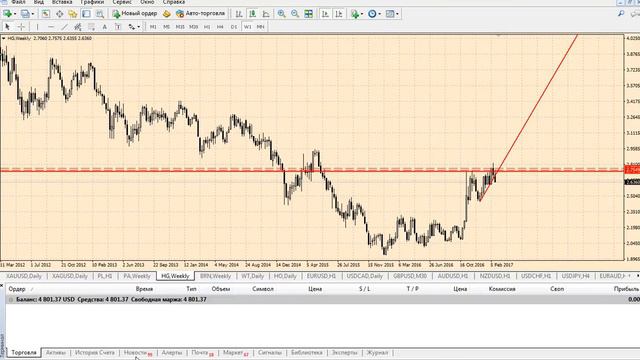This screenshot has width=640, height=360.
Task: Sort orders by Ордер column header
Action: tap(17, 289)
